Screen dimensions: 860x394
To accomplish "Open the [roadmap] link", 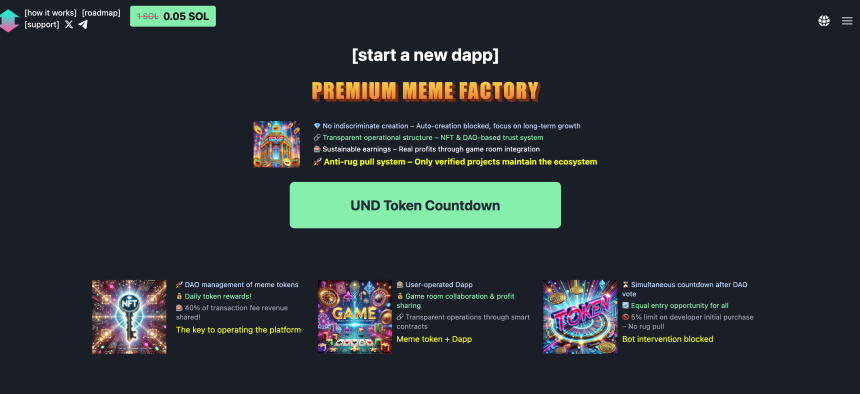I will (x=101, y=13).
